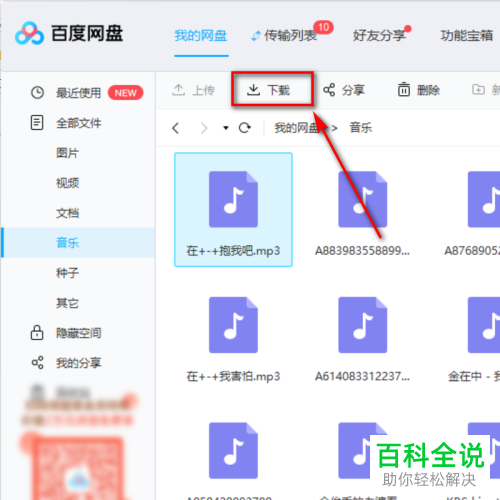Select 文档 category in sidebar
Screen dimensions: 500x500
67,213
